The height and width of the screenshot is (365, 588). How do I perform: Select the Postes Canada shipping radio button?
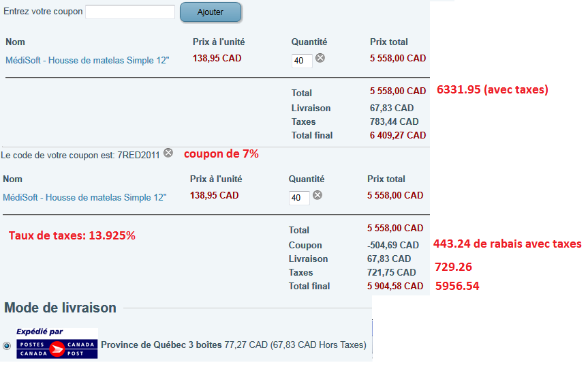(7, 345)
